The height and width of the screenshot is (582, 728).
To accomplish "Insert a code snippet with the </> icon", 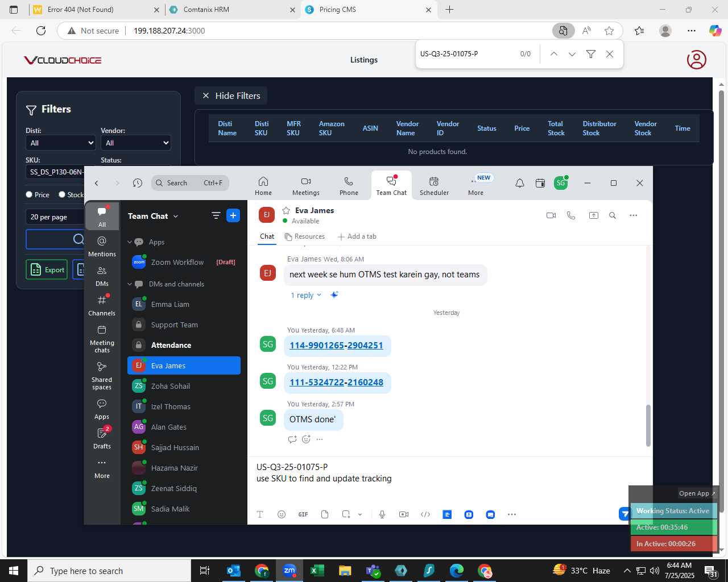I will click(x=425, y=514).
